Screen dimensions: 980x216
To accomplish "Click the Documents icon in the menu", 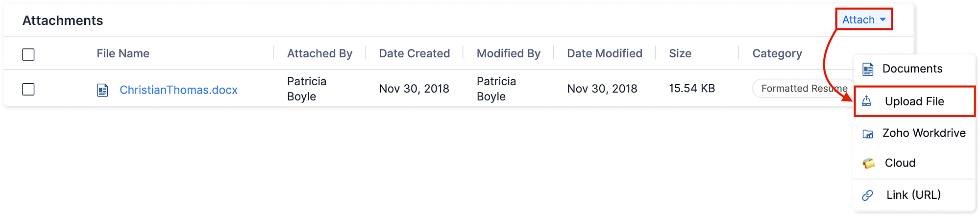I will click(x=868, y=69).
